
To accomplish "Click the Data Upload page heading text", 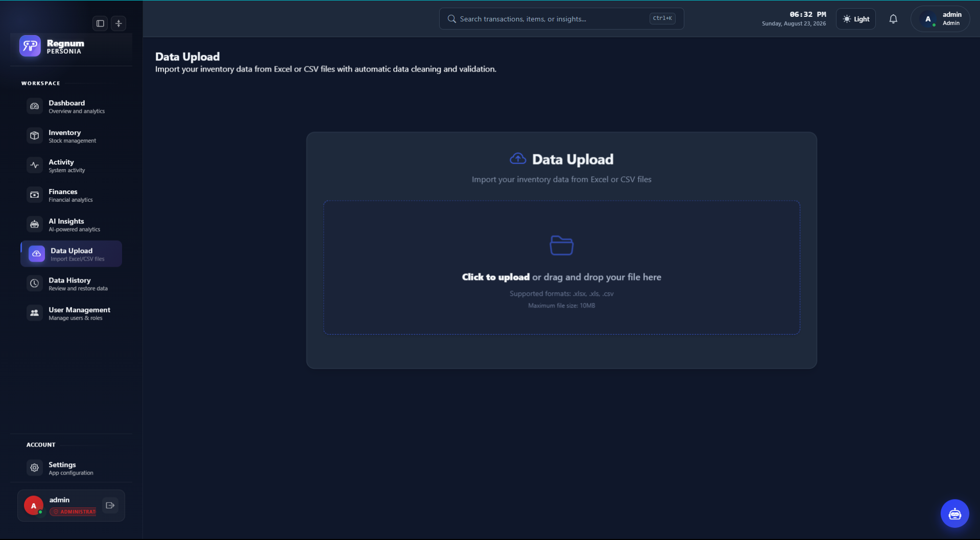I will 187,57.
